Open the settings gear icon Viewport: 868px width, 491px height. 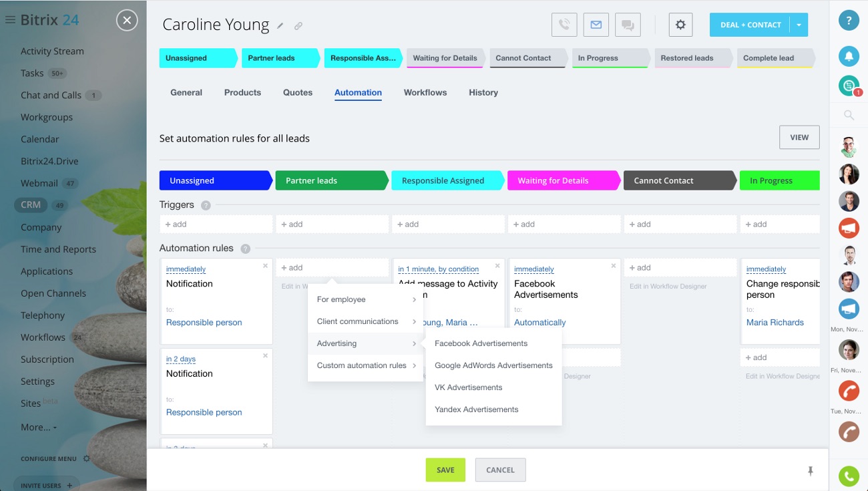(680, 25)
